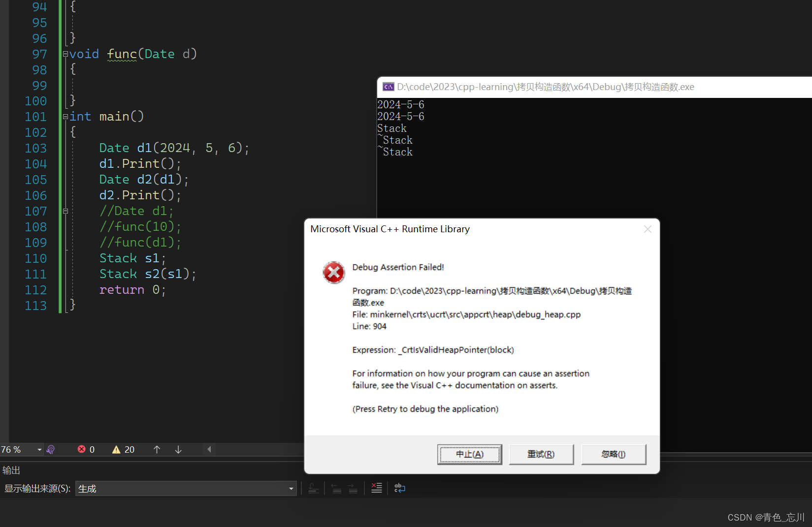Viewport: 812px width, 527px height.
Task: Click "Stack s2(s1);" code line
Action: tap(148, 274)
